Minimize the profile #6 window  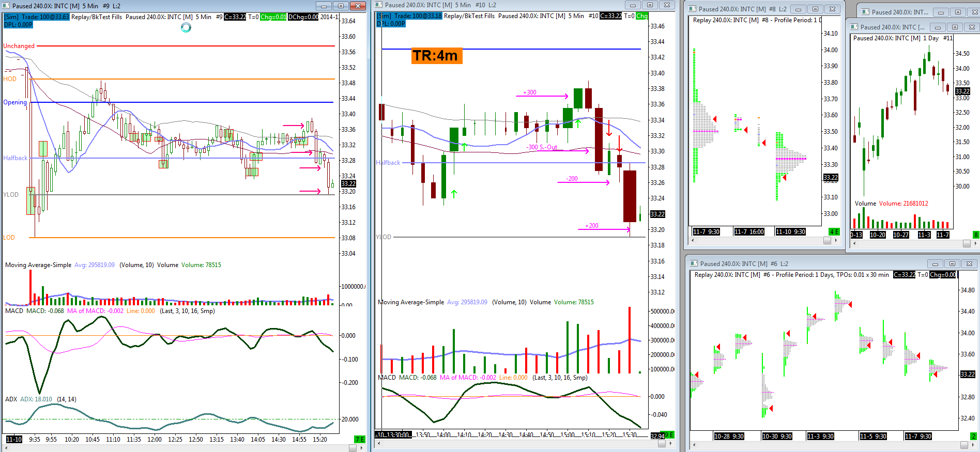(x=935, y=263)
